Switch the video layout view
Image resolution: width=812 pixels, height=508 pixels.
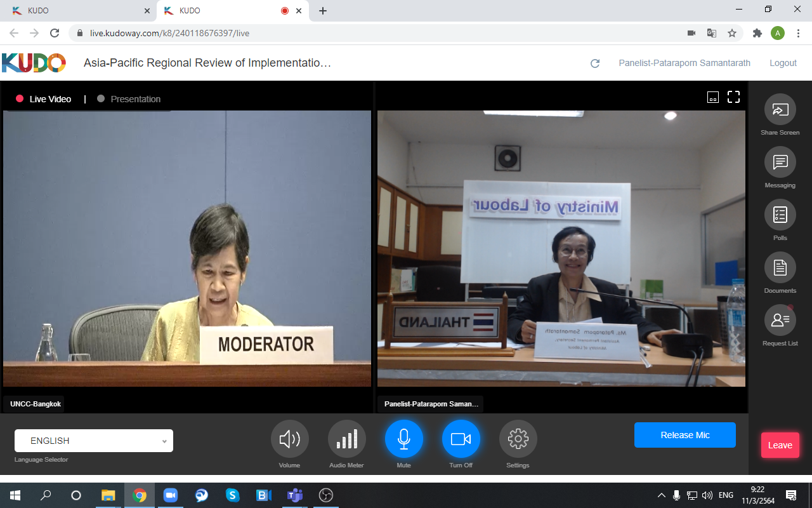point(713,97)
